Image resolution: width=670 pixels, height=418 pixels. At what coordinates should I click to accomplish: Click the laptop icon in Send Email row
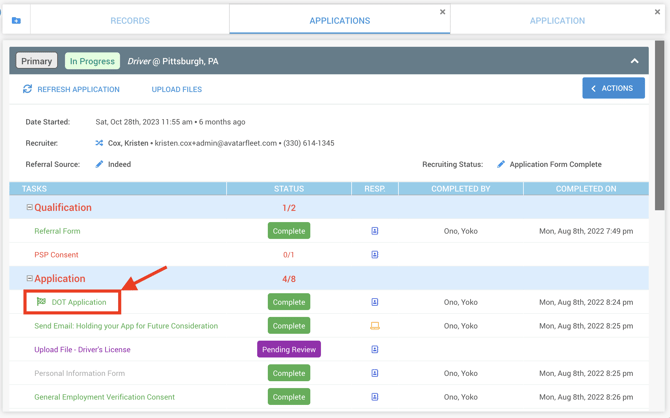(375, 326)
